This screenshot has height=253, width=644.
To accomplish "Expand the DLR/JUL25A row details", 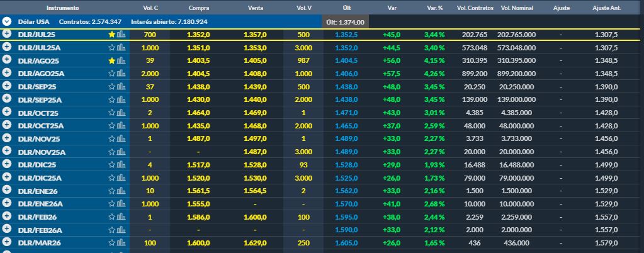I will [x=7, y=47].
